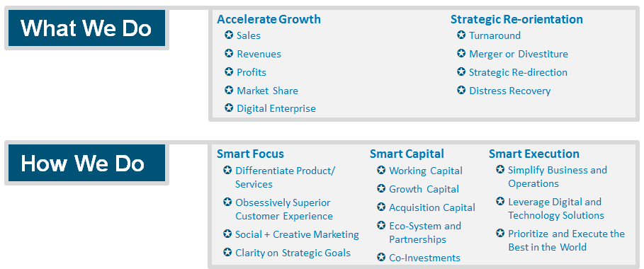
Task: Select the Smart Capital heading
Action: pyautogui.click(x=407, y=154)
